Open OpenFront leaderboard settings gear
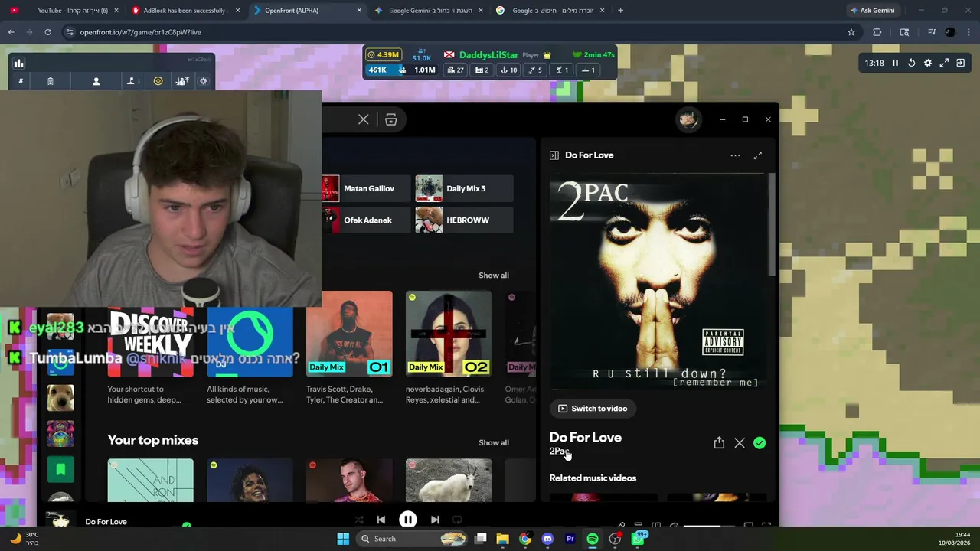Screen dimensions: 980x551 pos(203,81)
